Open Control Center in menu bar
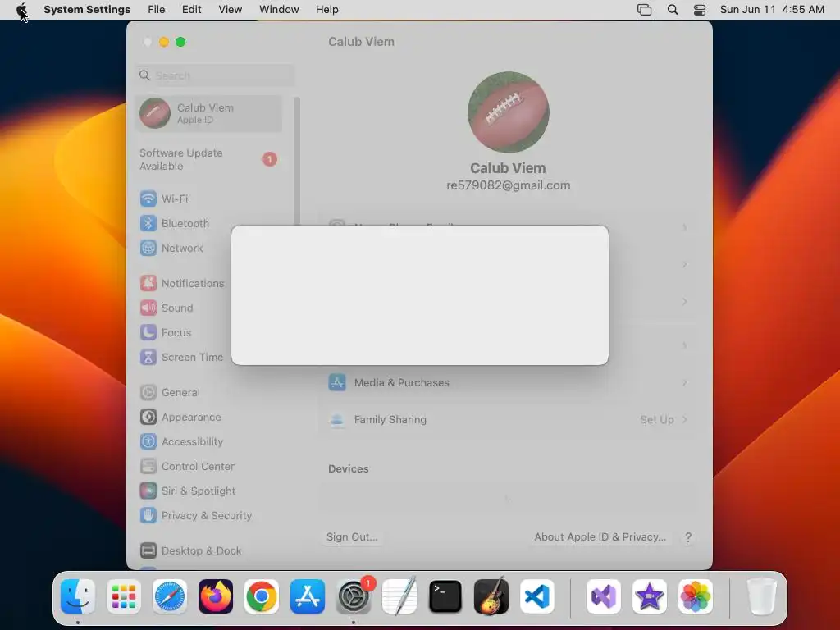840x630 pixels. pos(700,10)
